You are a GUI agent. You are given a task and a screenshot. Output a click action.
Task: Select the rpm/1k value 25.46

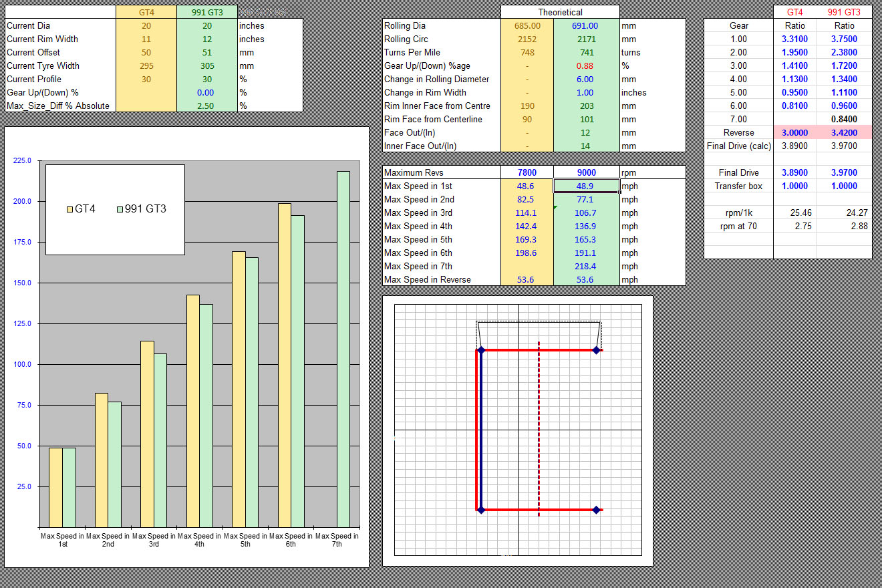click(x=795, y=213)
